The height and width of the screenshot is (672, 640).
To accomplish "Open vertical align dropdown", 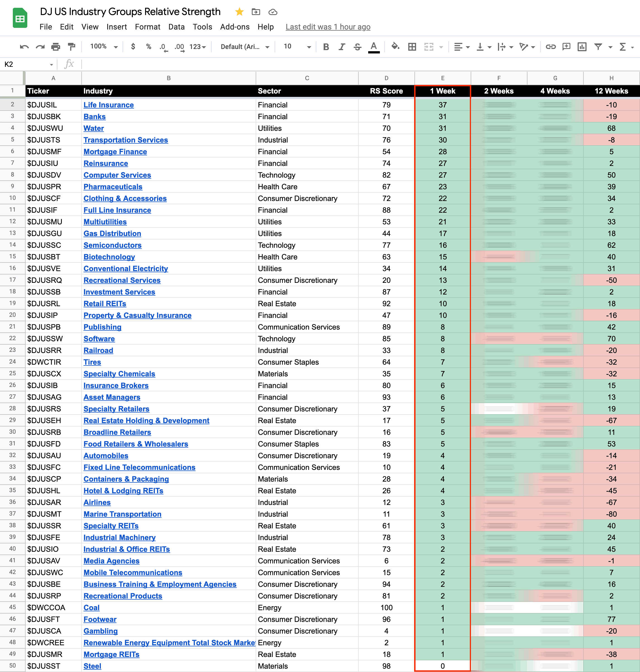I will 484,47.
